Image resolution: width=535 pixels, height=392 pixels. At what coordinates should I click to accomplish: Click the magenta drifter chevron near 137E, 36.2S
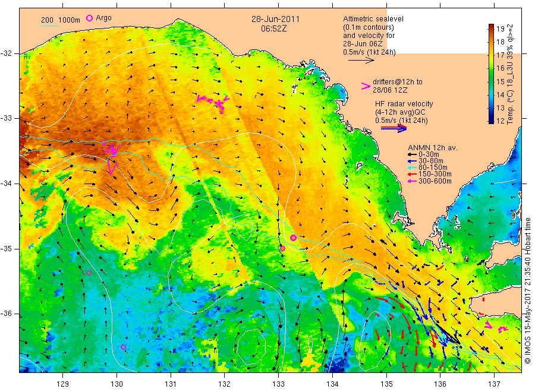[489, 325]
